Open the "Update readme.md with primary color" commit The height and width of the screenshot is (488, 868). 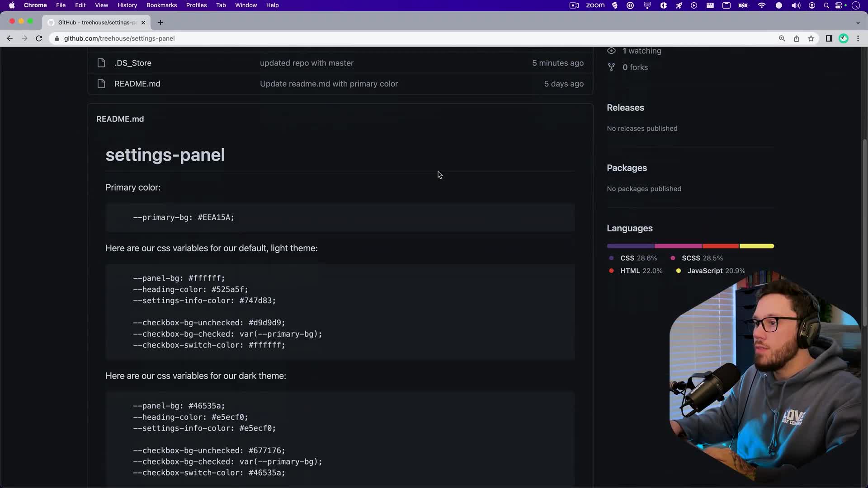point(329,84)
